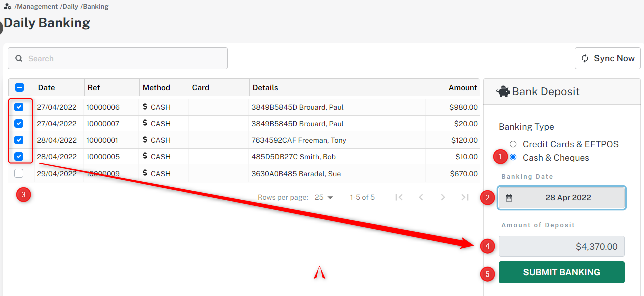Click the dollar icon in row 10000007

click(145, 123)
